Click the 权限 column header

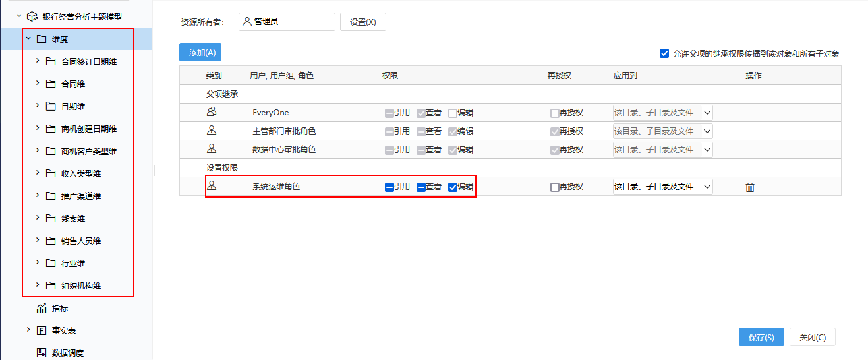[x=390, y=76]
